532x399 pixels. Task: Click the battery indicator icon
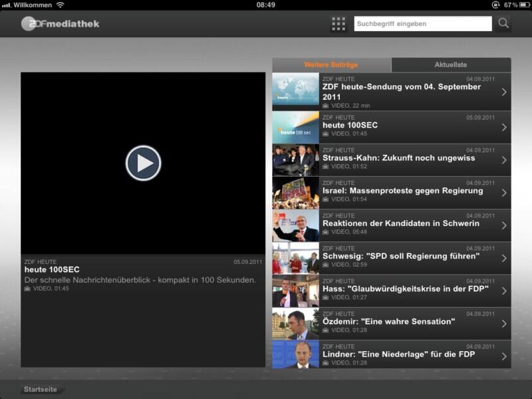click(525, 5)
